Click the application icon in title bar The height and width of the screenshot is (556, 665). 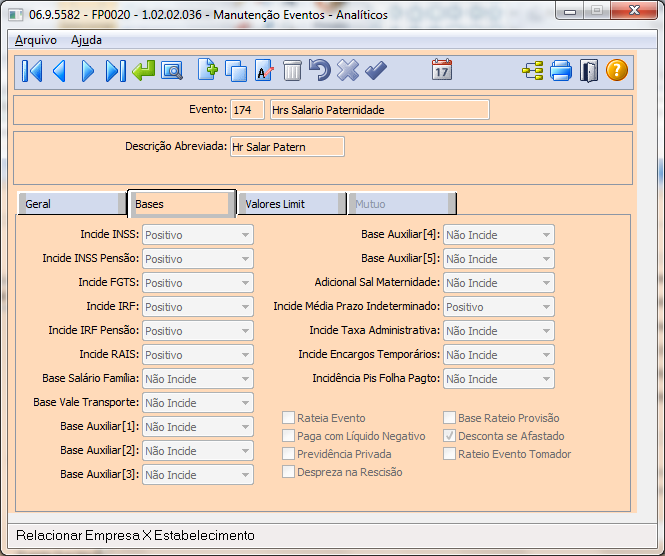[x=16, y=15]
